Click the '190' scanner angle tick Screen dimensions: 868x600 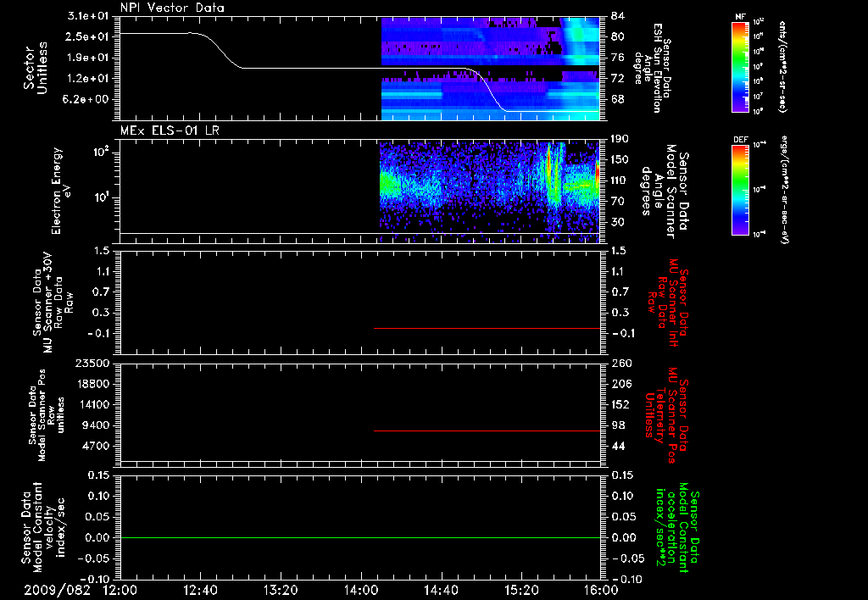[620, 139]
